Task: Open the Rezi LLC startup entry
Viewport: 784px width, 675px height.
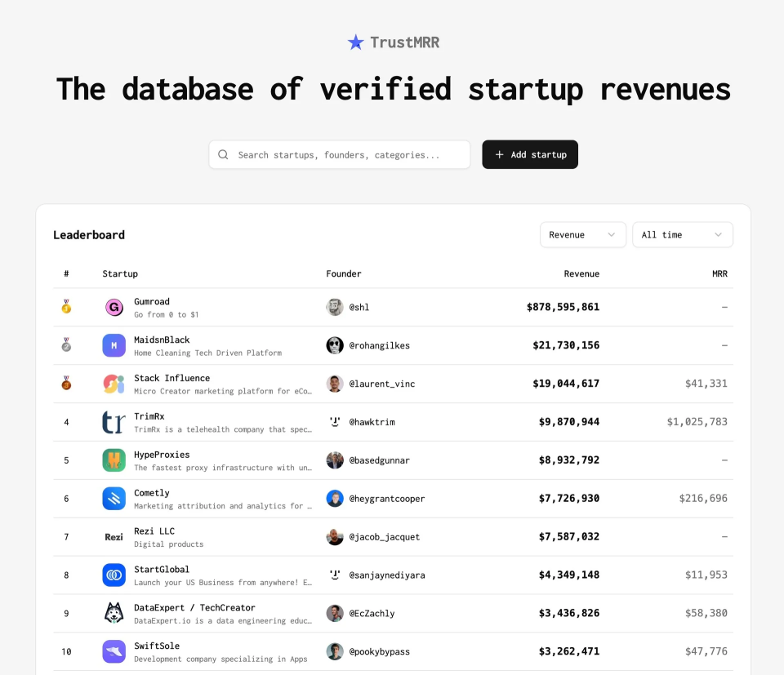Action: (x=154, y=531)
